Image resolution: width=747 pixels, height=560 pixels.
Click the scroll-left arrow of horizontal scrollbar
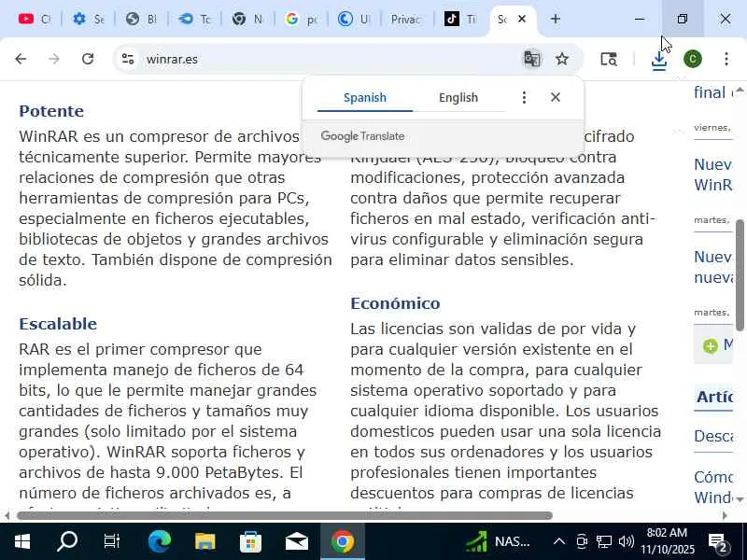pos(7,515)
